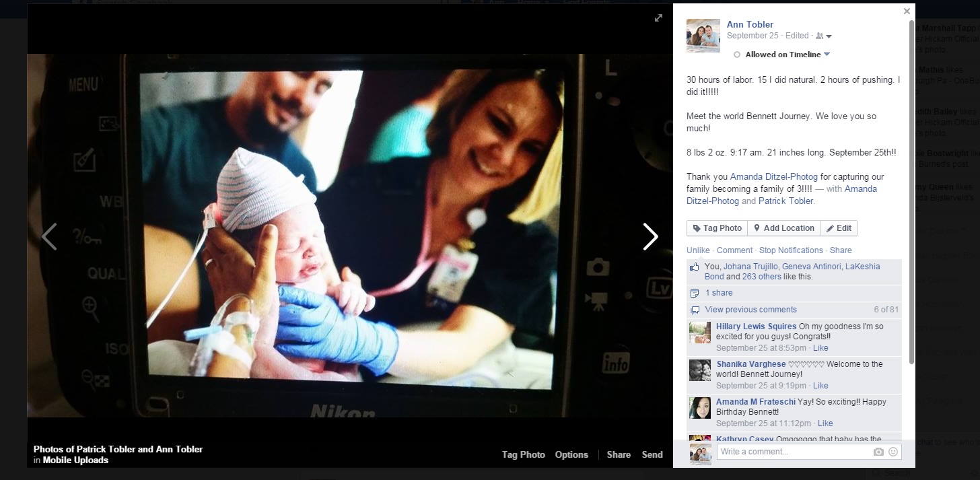Open the emoji picker in comment box
The height and width of the screenshot is (480, 980).
893,452
